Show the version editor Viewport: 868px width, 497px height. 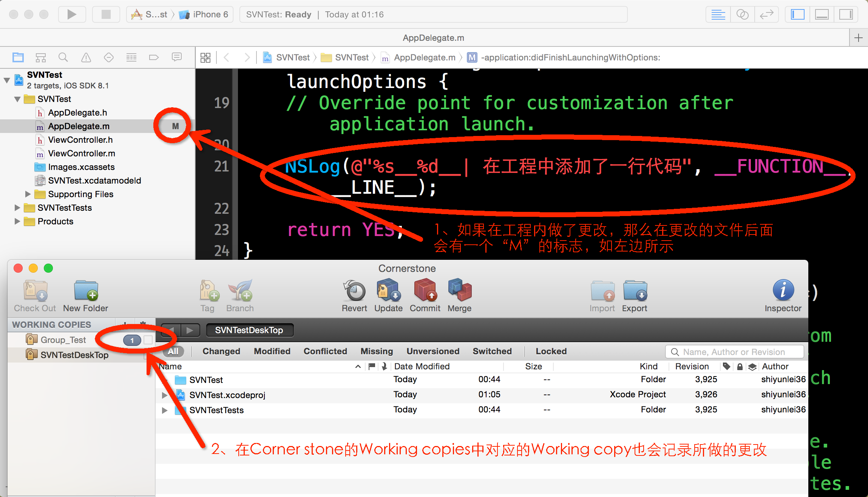[767, 15]
